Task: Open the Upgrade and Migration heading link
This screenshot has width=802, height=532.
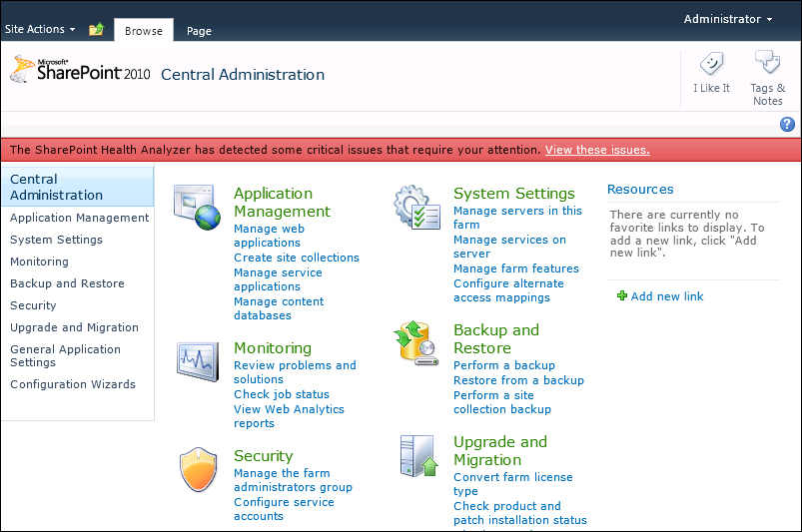Action: 500,451
